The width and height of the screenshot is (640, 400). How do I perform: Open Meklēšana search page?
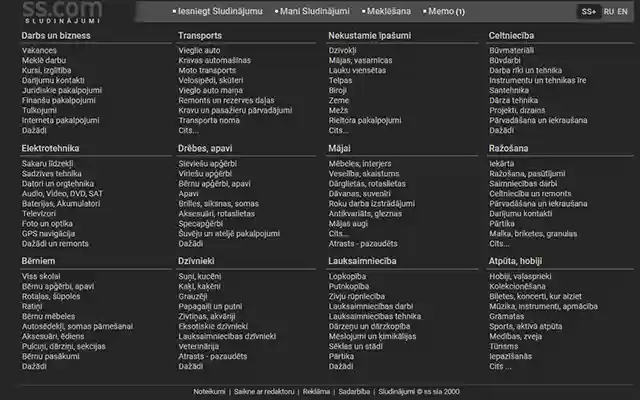pos(391,12)
